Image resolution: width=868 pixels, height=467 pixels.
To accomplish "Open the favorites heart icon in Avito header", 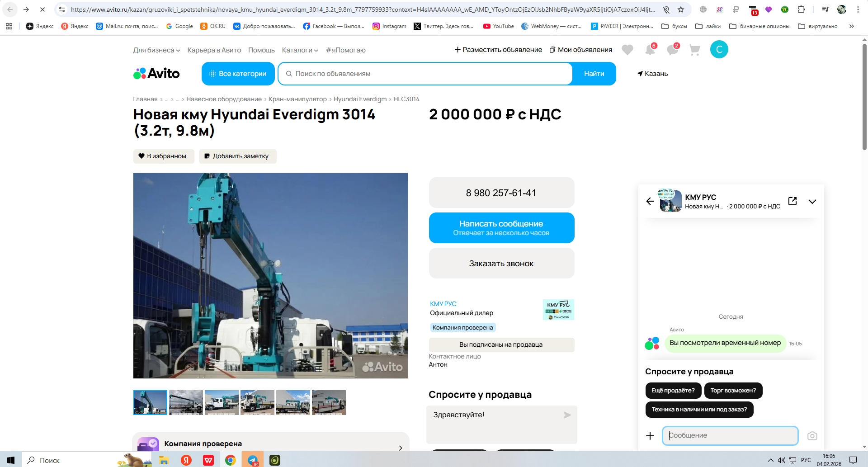I will tap(627, 50).
